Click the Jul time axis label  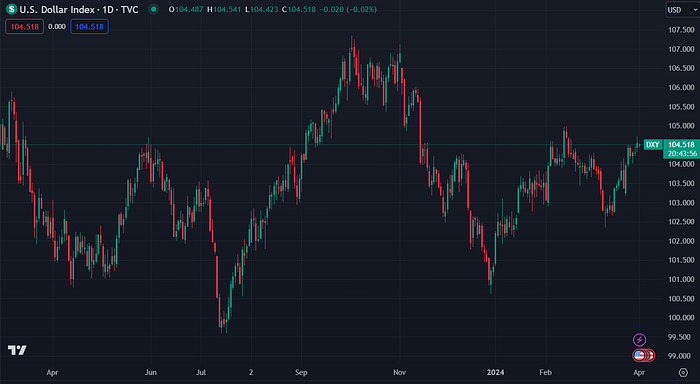(200, 372)
